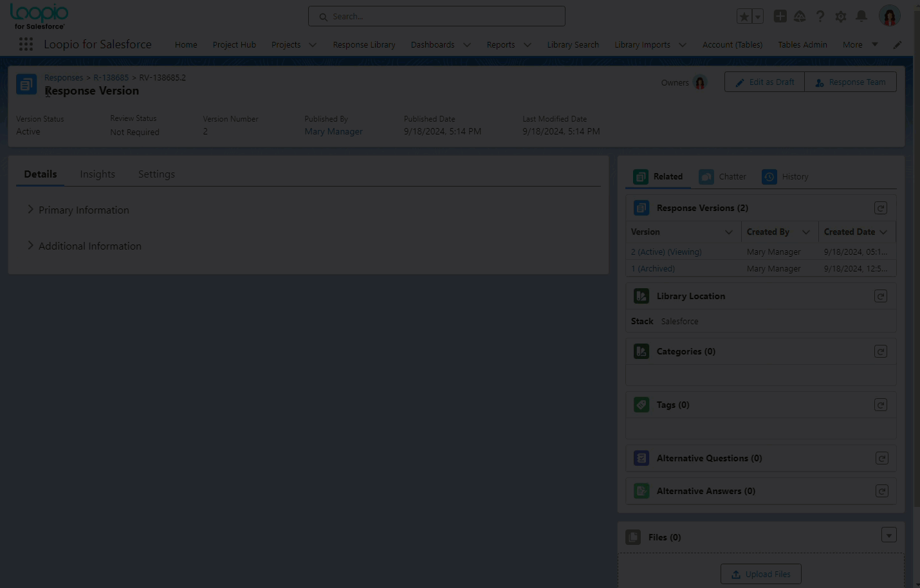
Task: Open the App Launcher grid icon
Action: [x=26, y=44]
